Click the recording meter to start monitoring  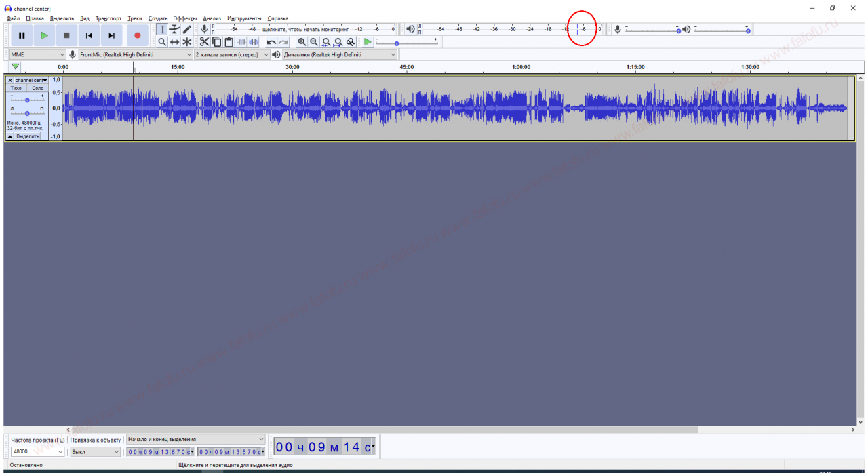304,29
